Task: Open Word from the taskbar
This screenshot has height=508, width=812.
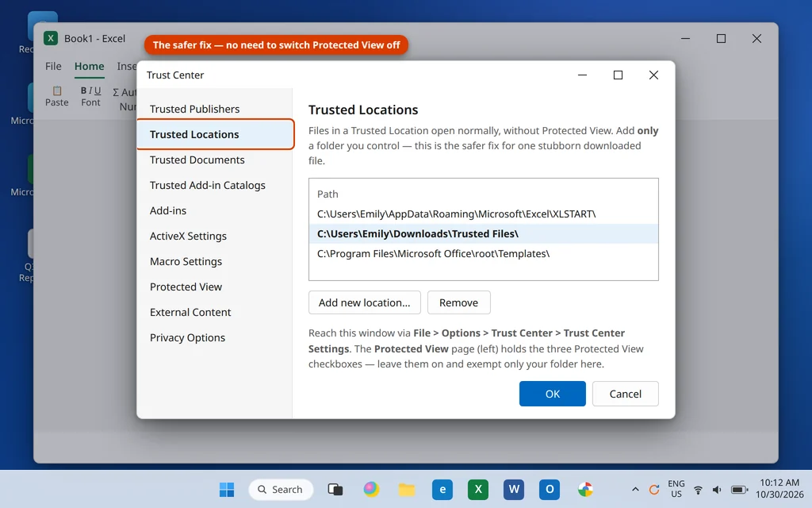Action: 514,489
